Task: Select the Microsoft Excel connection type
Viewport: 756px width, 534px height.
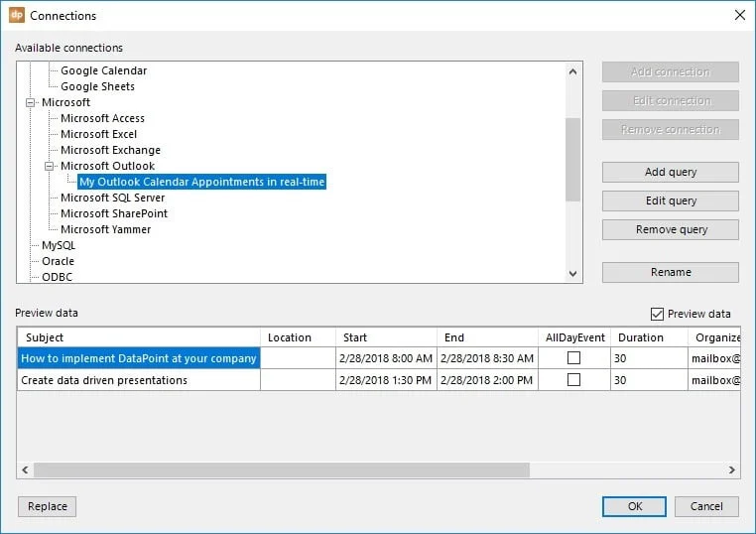Action: click(x=98, y=134)
